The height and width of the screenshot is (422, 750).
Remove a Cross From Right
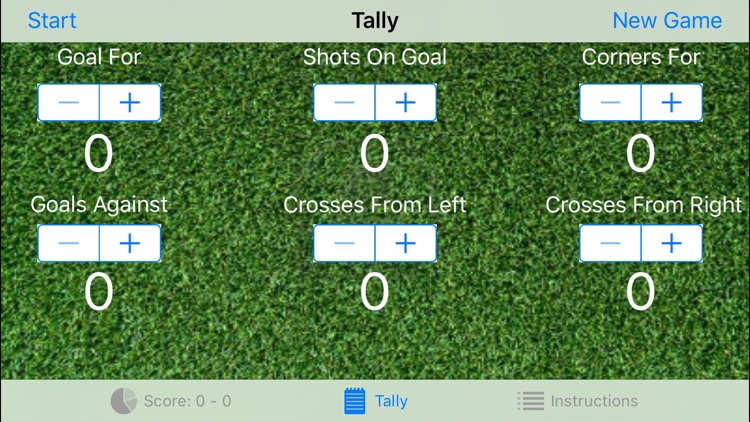coord(611,243)
